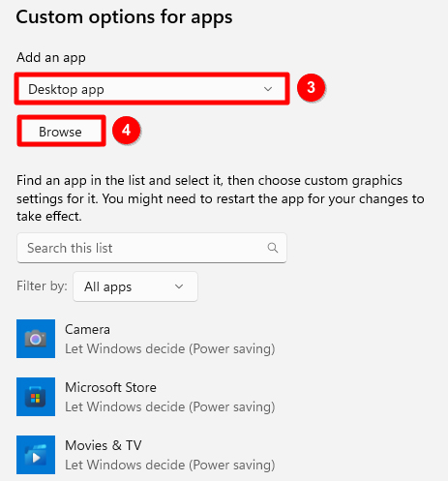This screenshot has height=481, width=448.
Task: Click the Microsoft Store app icon
Action: pos(36,397)
